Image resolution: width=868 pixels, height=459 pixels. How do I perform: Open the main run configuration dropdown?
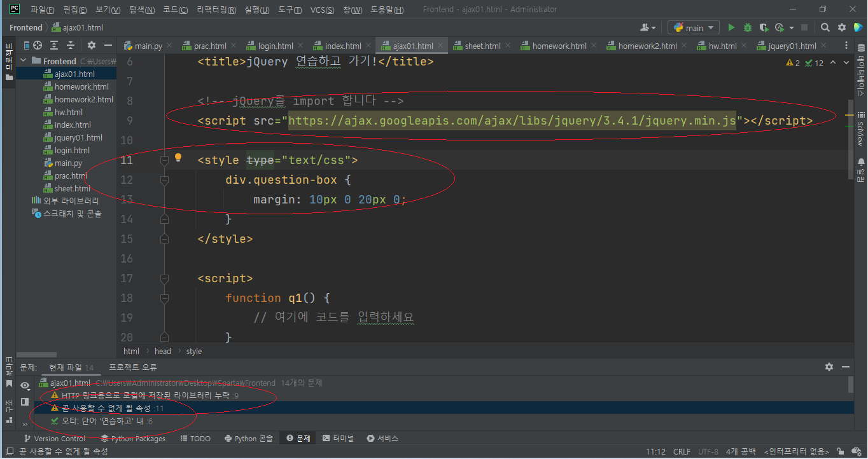click(x=694, y=28)
